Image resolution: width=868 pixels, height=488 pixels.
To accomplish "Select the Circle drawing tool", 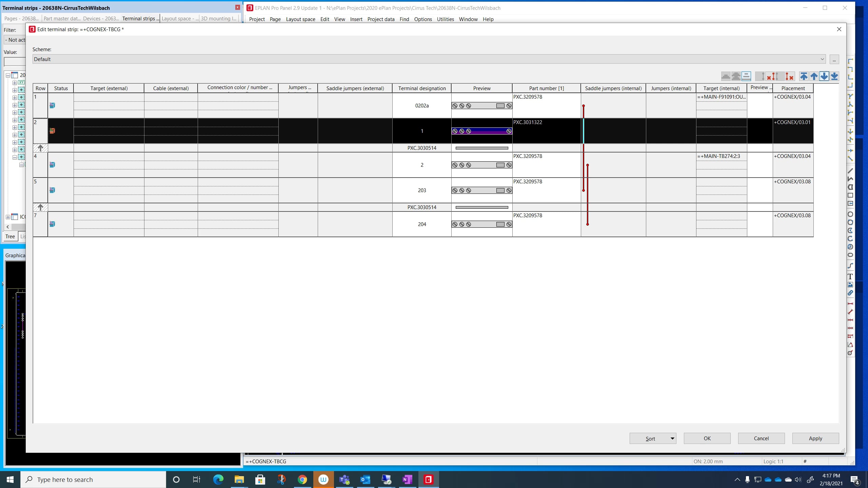I will click(850, 214).
